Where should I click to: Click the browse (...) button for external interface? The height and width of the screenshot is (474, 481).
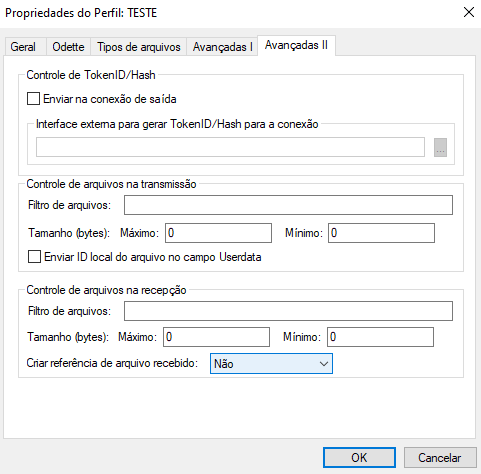pyautogui.click(x=440, y=147)
